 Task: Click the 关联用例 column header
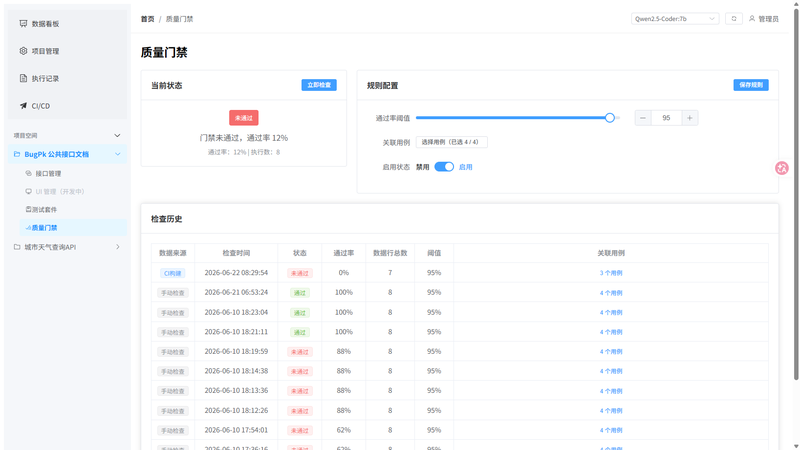[x=611, y=253]
